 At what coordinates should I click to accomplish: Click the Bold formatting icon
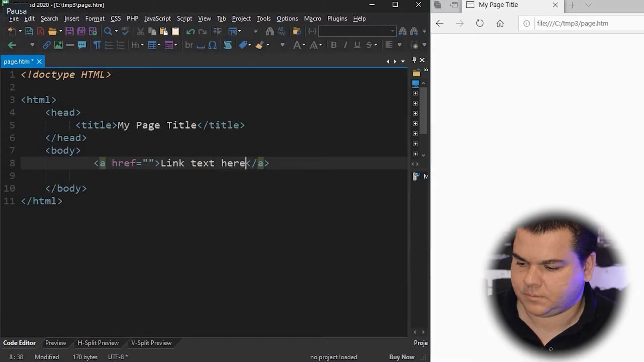click(333, 44)
